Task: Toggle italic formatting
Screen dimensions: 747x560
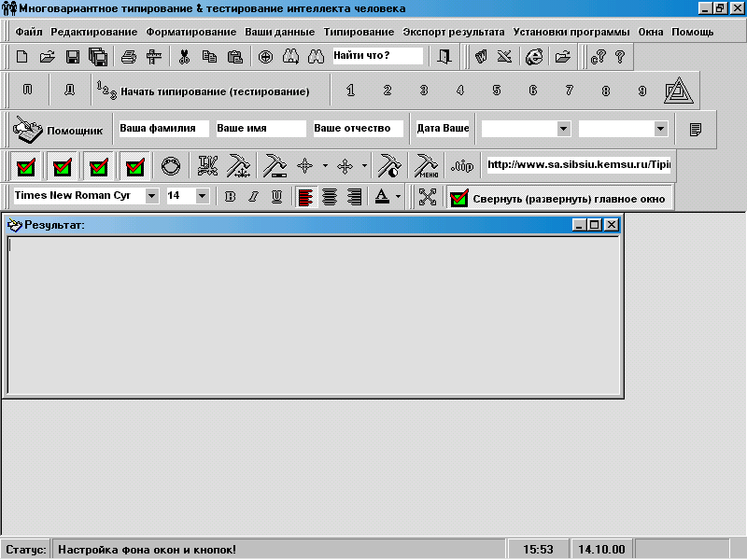Action: [x=253, y=197]
